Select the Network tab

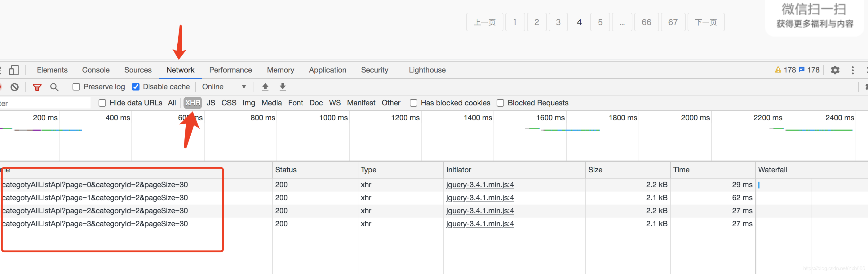click(x=180, y=70)
